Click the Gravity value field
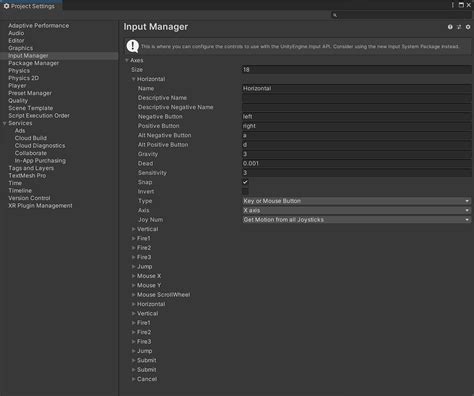 point(356,154)
